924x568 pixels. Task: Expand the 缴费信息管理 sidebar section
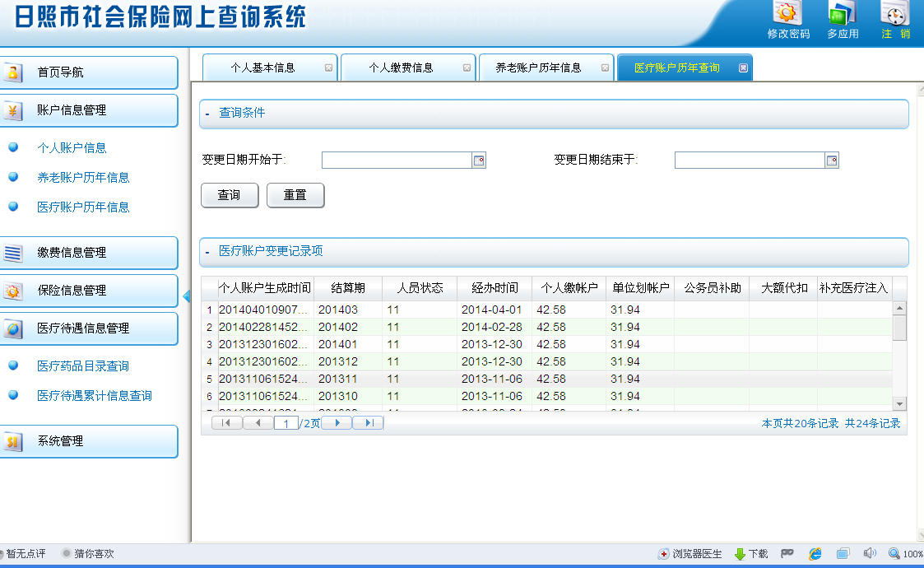[x=89, y=253]
